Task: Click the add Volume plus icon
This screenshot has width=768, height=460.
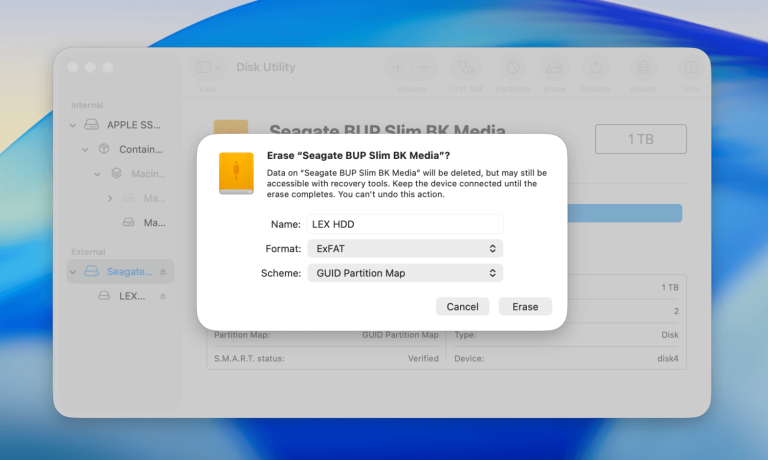Action: [398, 67]
